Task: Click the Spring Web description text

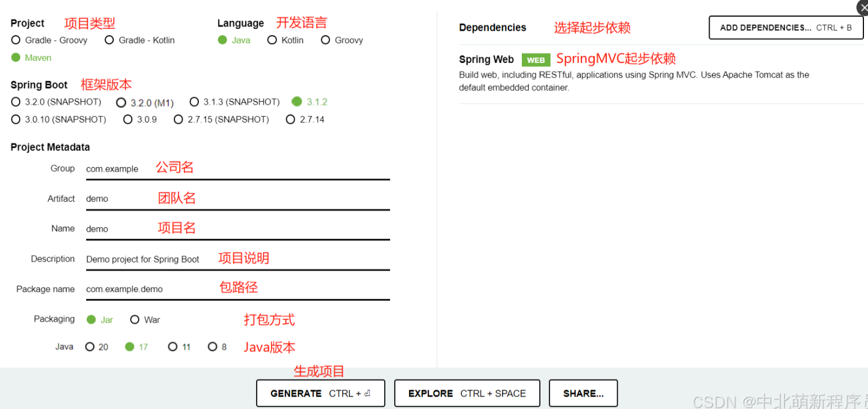Action: point(634,81)
